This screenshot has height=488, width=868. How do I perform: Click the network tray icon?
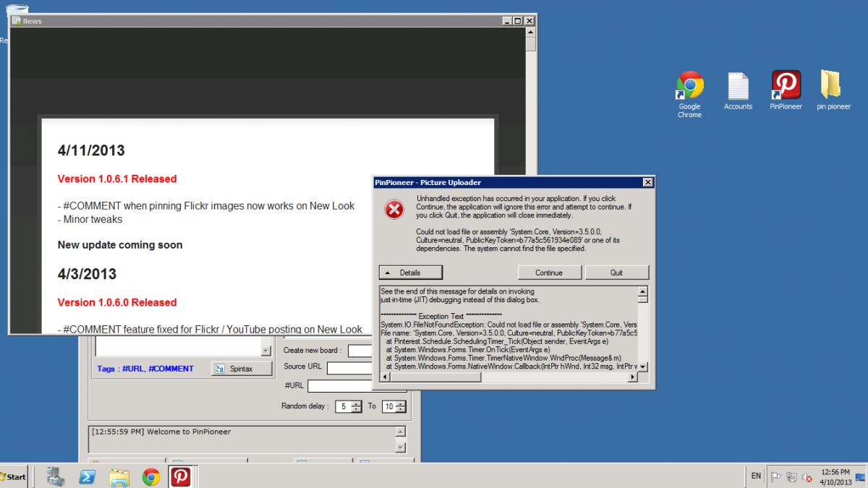click(x=792, y=476)
